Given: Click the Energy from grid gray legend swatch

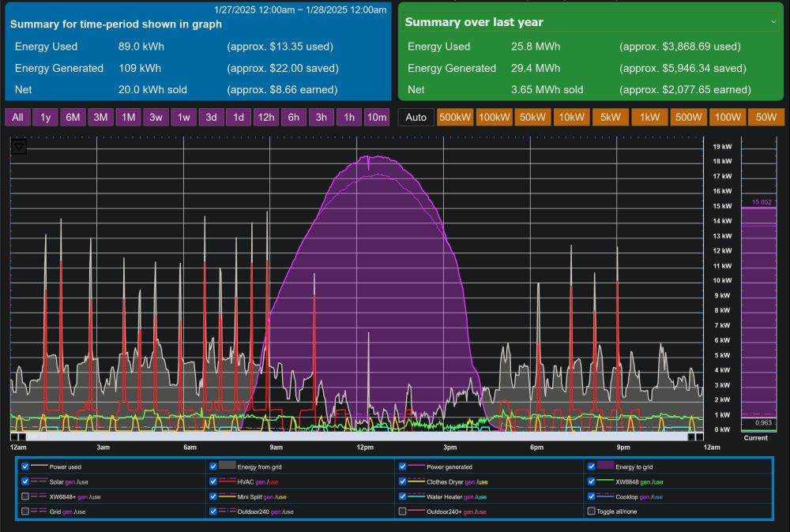Looking at the screenshot, I should tap(227, 466).
